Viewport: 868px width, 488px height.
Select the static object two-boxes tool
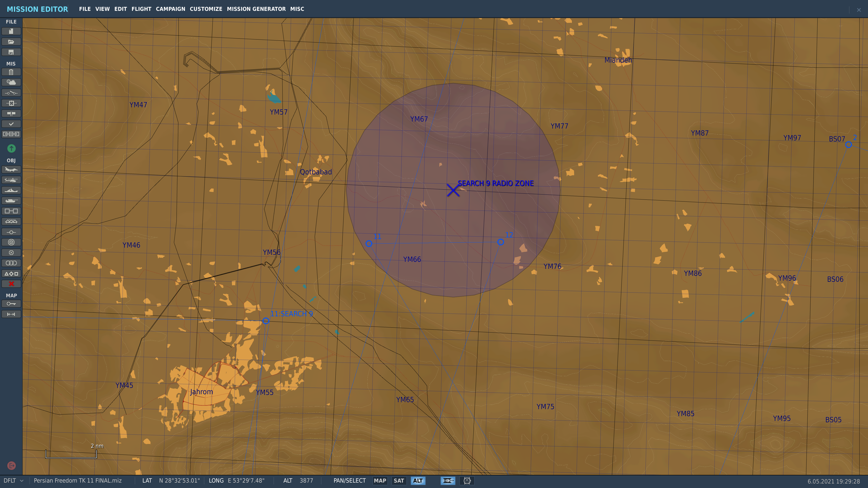coord(11,211)
